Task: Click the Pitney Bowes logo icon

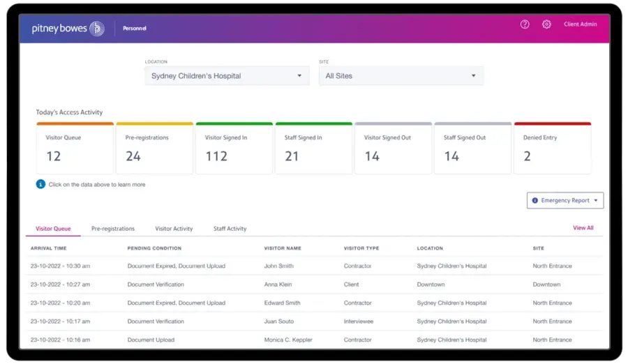Action: point(97,29)
